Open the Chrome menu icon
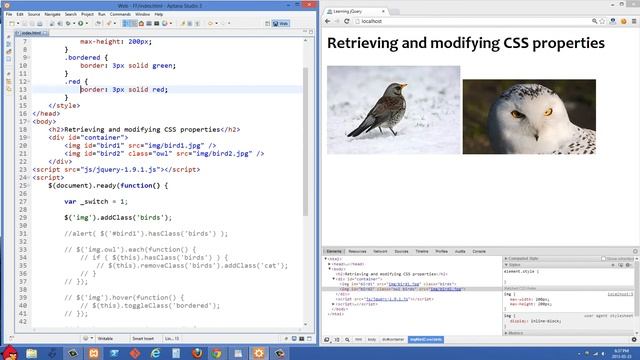 click(x=634, y=21)
